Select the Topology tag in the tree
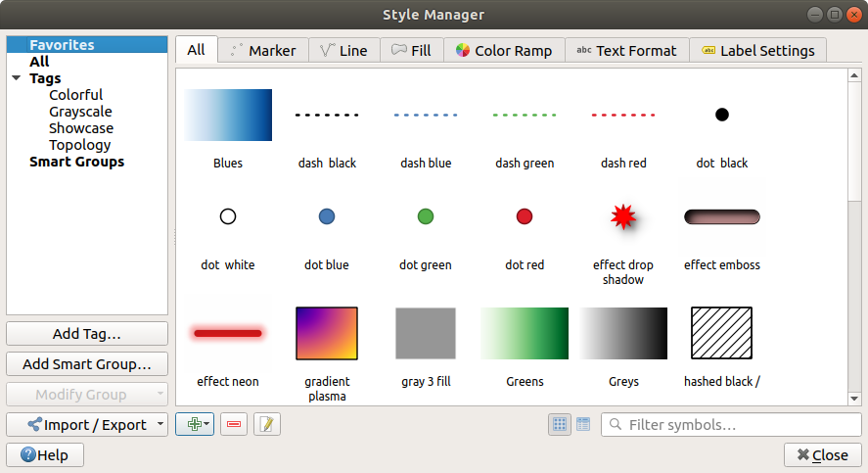 pos(80,145)
